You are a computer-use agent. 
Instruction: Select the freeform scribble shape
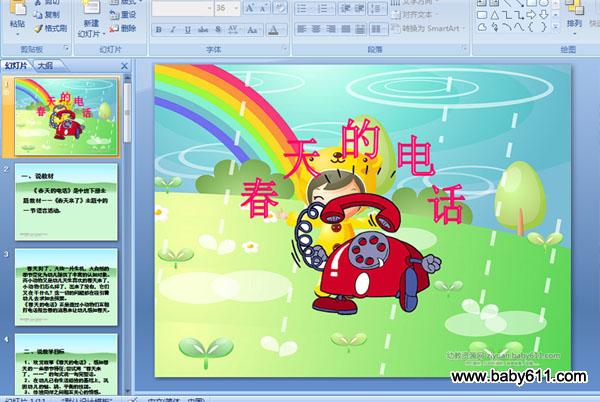[x=494, y=28]
